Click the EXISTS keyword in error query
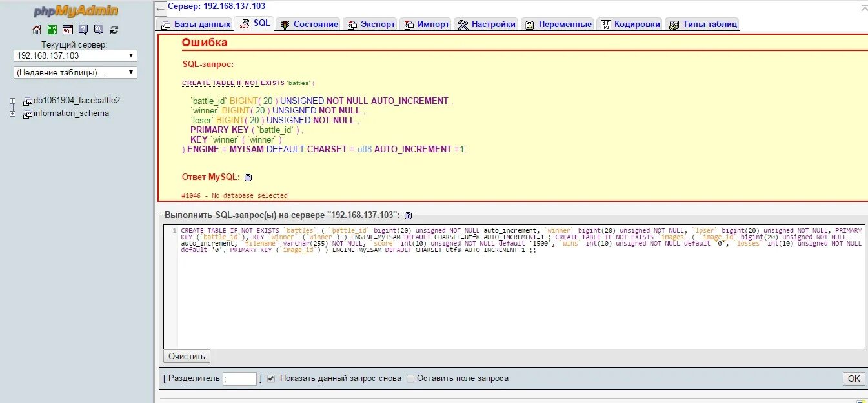Screen dimensions: 868x403 point(272,83)
